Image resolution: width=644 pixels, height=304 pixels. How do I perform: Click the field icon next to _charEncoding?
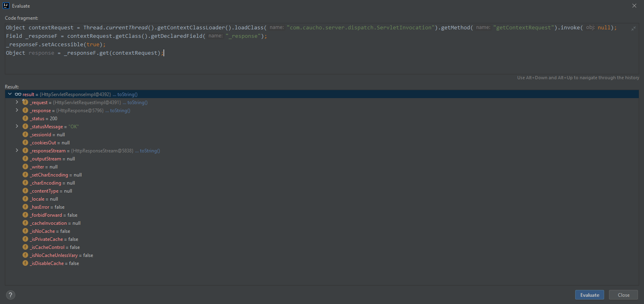tap(25, 183)
